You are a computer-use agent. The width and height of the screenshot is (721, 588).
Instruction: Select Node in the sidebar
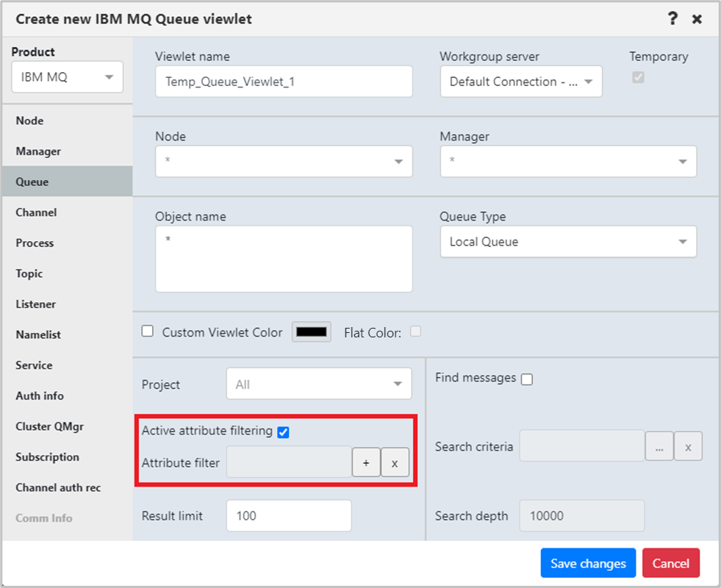click(x=67, y=121)
